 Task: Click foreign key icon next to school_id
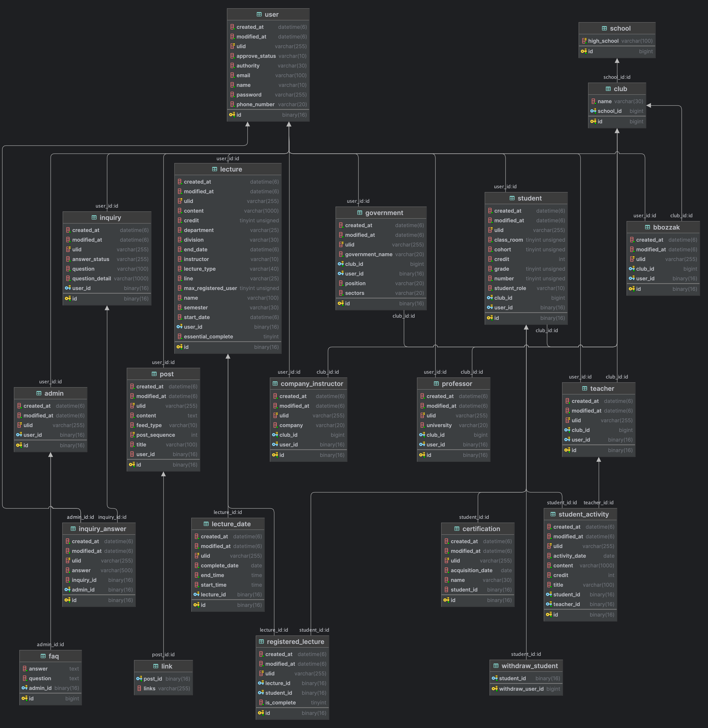tap(593, 111)
